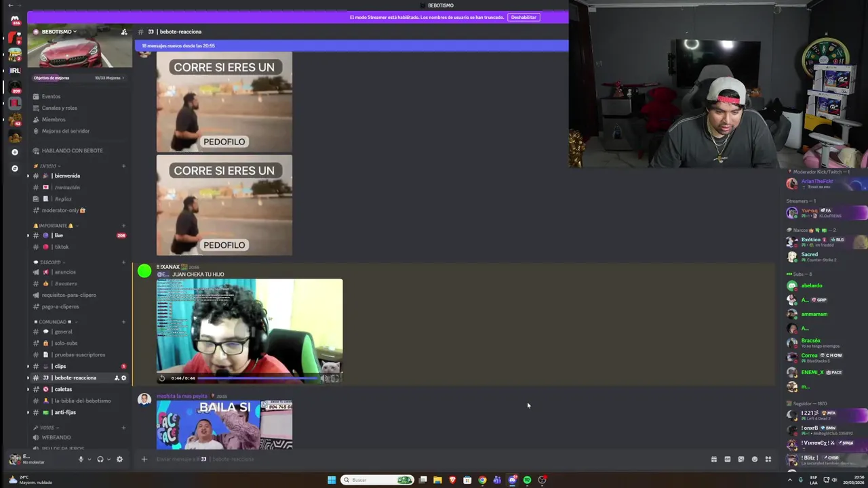Open Canales y roles

pos(79,108)
